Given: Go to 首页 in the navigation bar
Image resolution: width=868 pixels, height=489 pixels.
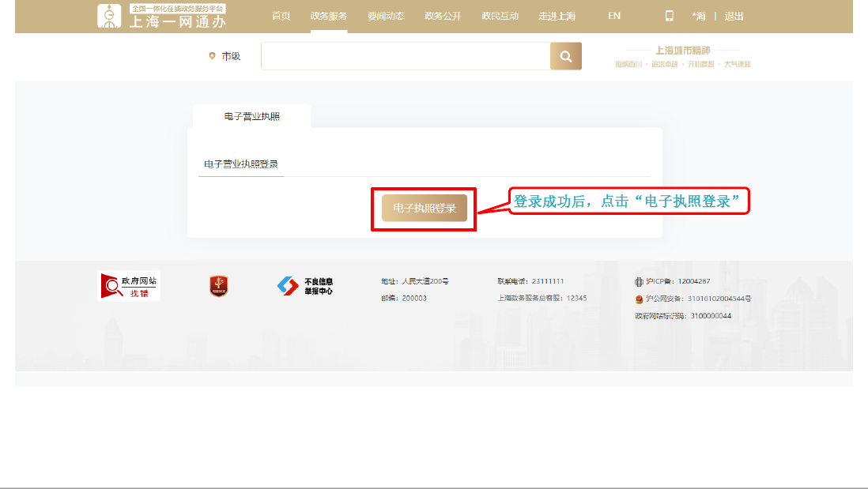Looking at the screenshot, I should [x=281, y=16].
